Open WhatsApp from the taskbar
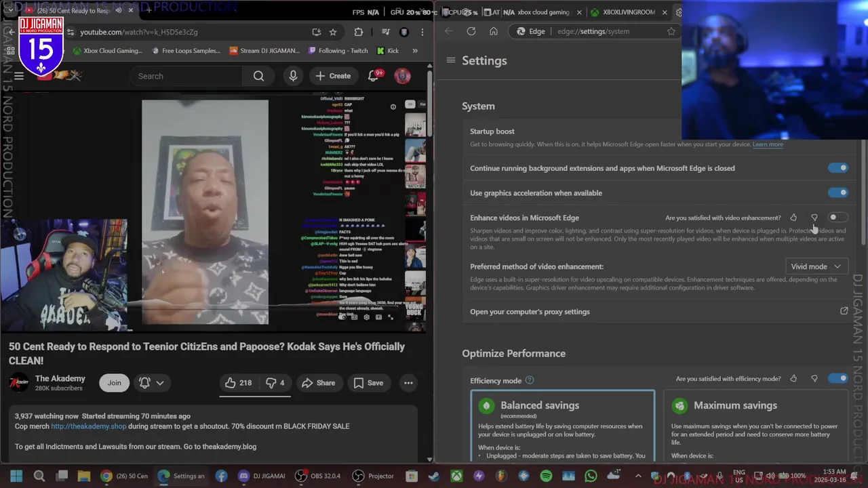This screenshot has width=868, height=488. pyautogui.click(x=591, y=476)
